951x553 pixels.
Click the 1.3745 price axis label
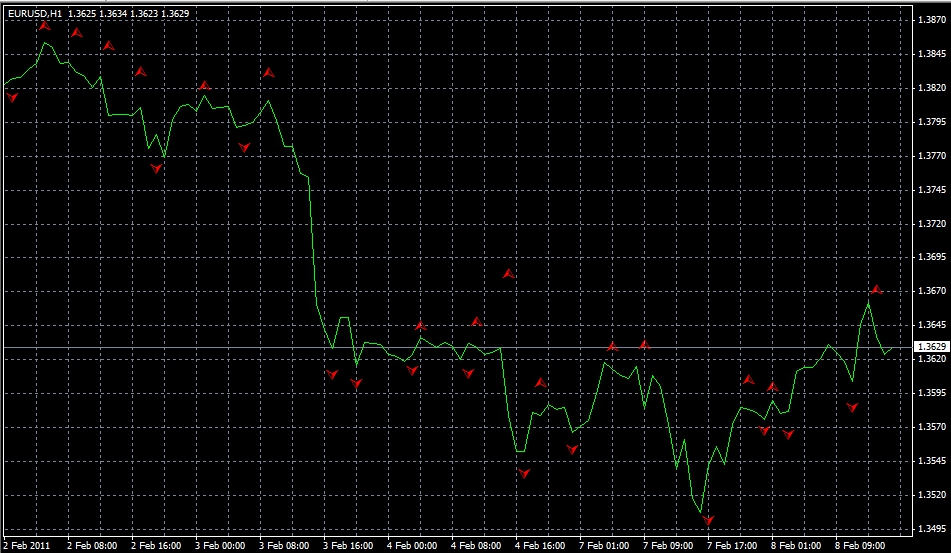click(930, 190)
